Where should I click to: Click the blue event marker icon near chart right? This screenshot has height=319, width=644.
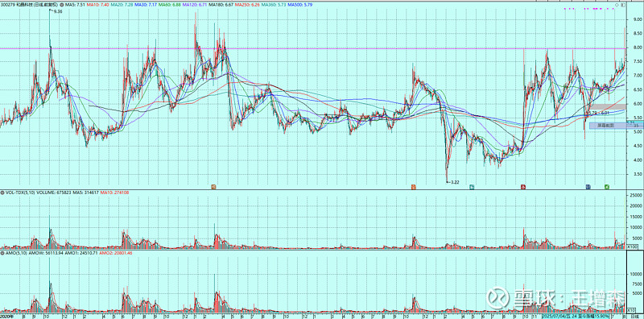[x=588, y=187]
